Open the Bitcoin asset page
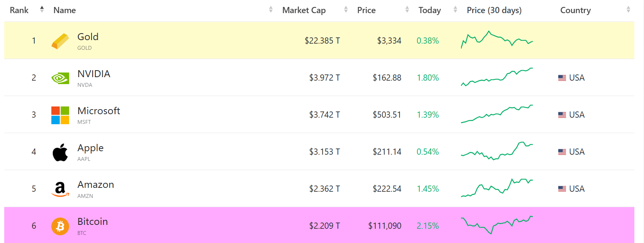644x243 pixels. [x=93, y=221]
